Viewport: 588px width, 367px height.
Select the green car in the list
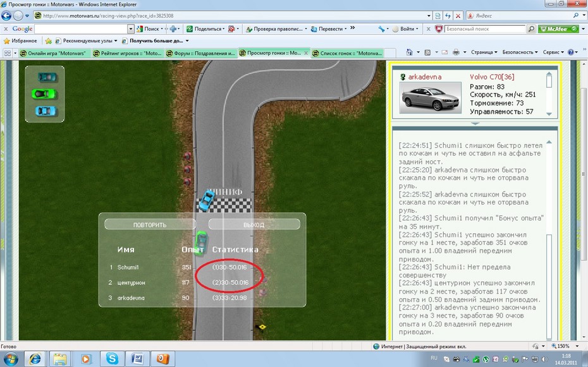pos(44,93)
